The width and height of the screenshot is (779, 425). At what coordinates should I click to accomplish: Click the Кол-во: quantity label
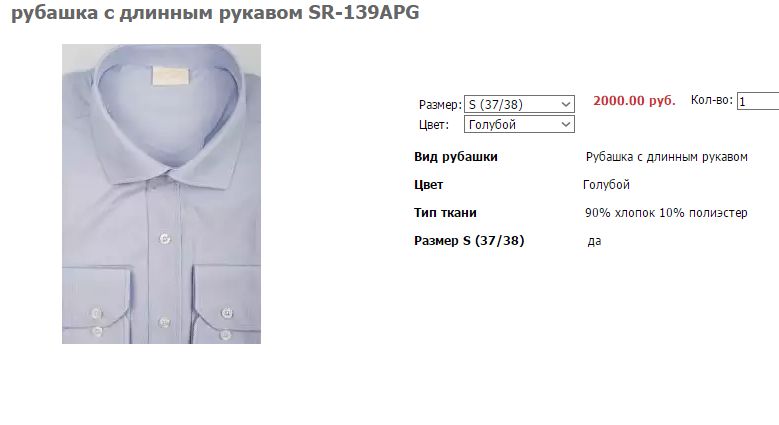pos(711,100)
